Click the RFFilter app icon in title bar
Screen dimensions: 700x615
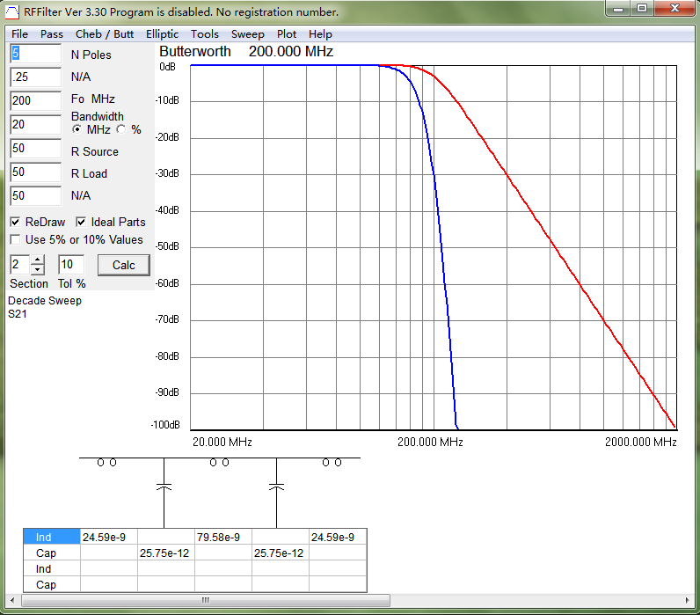(12, 12)
